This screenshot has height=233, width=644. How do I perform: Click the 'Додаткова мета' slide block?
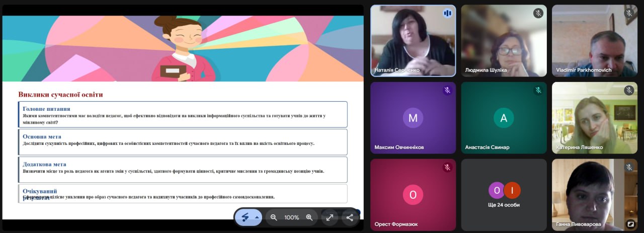click(183, 170)
